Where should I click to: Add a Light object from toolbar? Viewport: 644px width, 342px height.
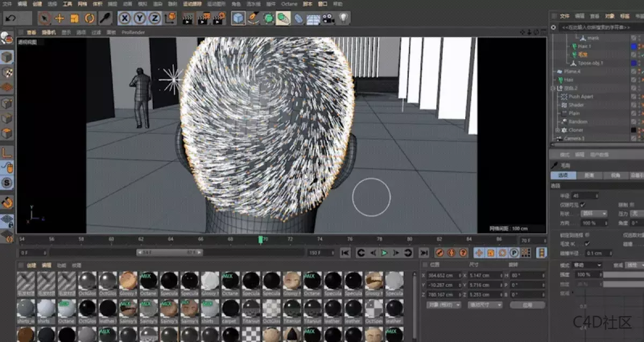click(x=343, y=19)
